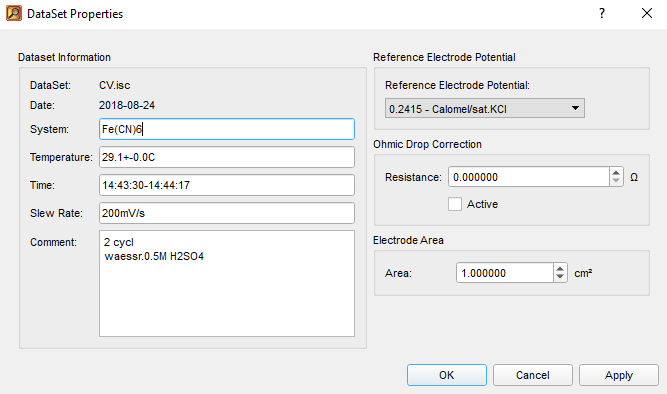Image resolution: width=667 pixels, height=394 pixels.
Task: Increase Resistance with the up arrow
Action: tap(616, 172)
